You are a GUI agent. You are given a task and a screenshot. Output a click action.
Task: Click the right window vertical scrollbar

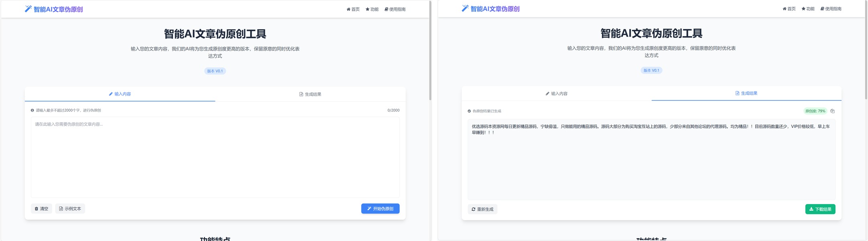click(x=866, y=50)
